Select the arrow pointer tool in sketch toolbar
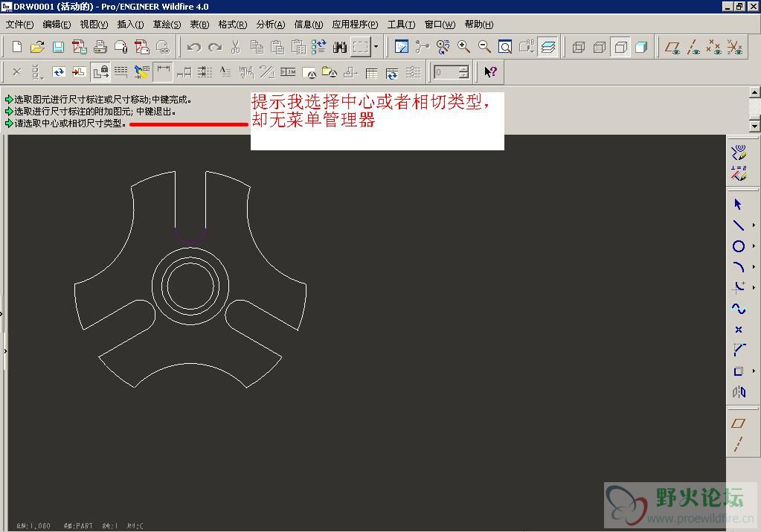This screenshot has height=532, width=761. pos(738,205)
